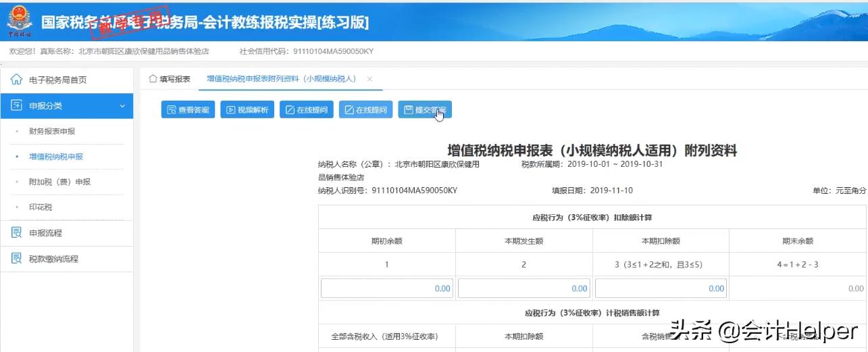Click 纳税人识别号 91110104MA590050KY text
The height and width of the screenshot is (352, 868).
(x=388, y=191)
